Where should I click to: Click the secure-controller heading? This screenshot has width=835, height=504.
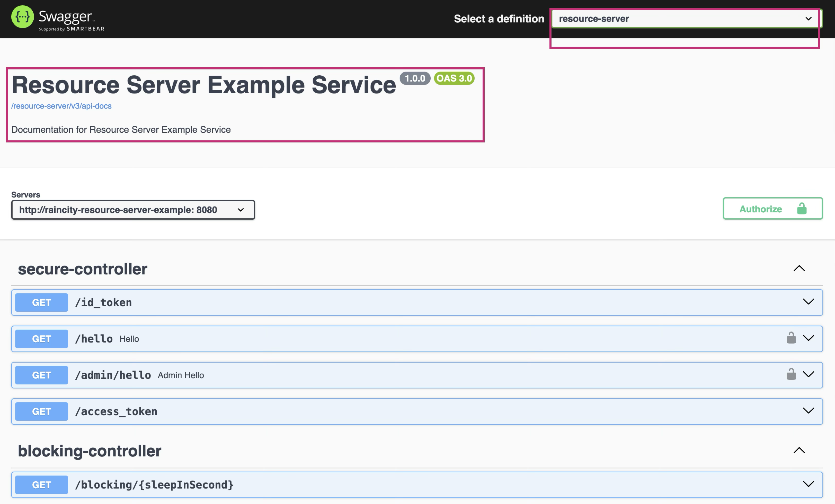pyautogui.click(x=82, y=269)
